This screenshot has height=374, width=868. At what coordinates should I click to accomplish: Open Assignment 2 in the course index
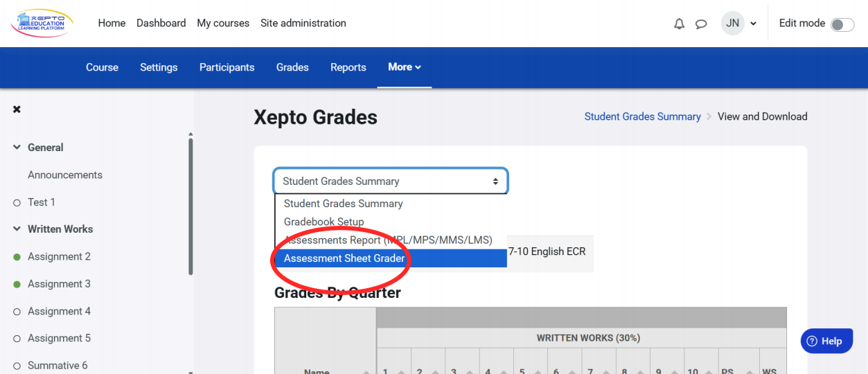click(x=59, y=256)
